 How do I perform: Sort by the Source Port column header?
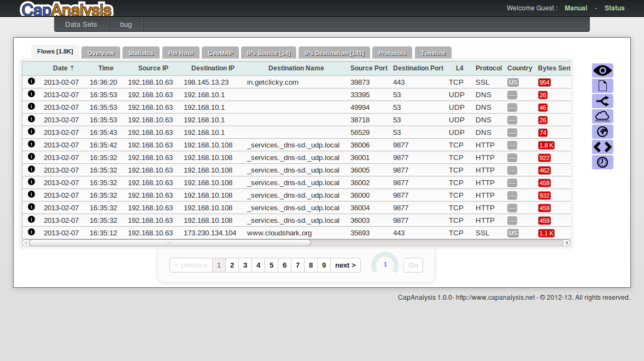click(x=369, y=68)
